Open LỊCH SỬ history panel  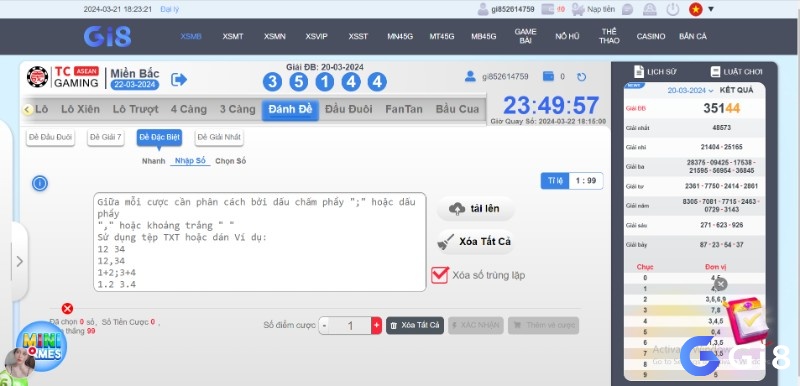pos(656,72)
